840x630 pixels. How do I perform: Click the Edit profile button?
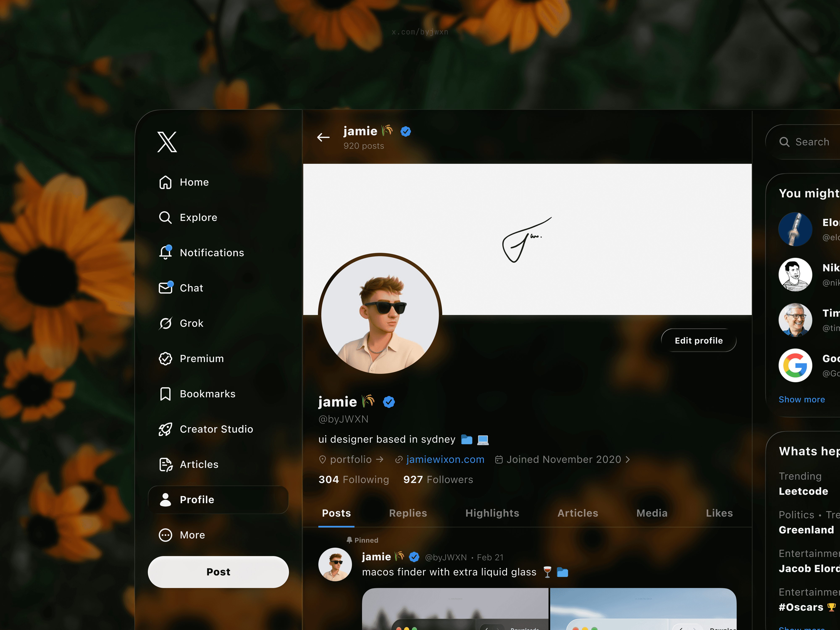pos(698,341)
